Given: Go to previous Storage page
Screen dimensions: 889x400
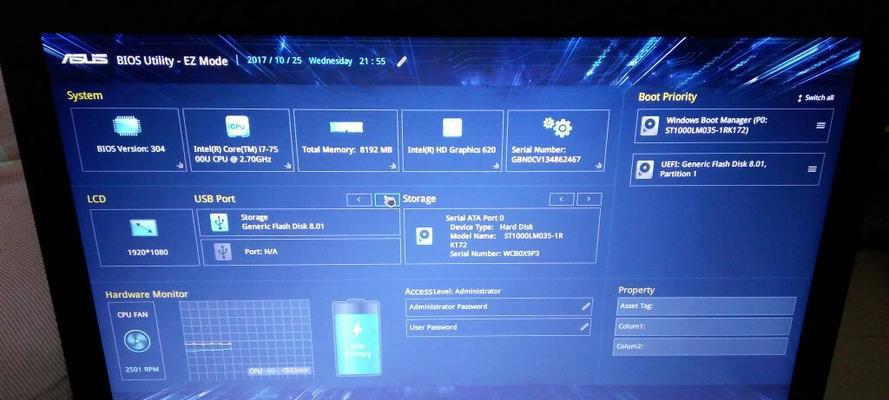Looking at the screenshot, I should pyautogui.click(x=562, y=199).
